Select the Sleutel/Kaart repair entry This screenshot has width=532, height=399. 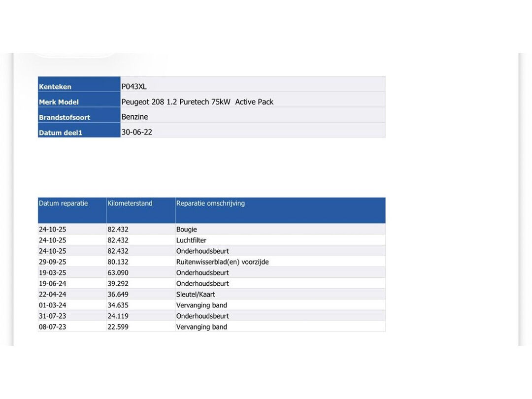coord(196,295)
